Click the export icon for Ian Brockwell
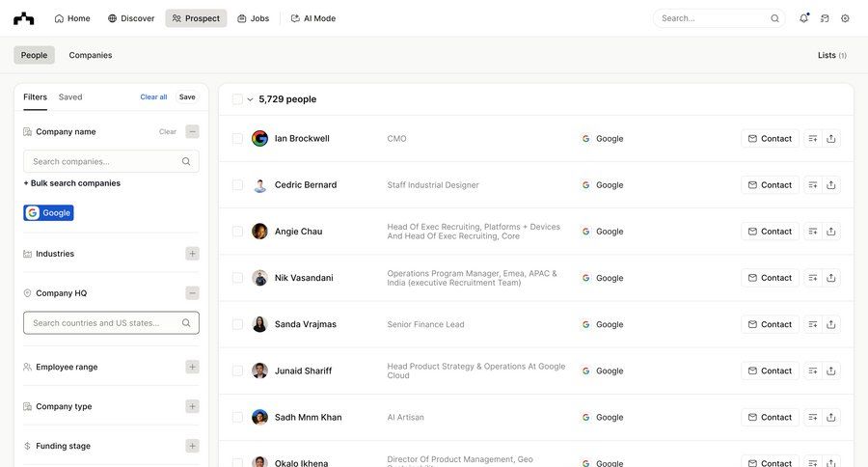Image resolution: width=868 pixels, height=467 pixels. click(831, 139)
